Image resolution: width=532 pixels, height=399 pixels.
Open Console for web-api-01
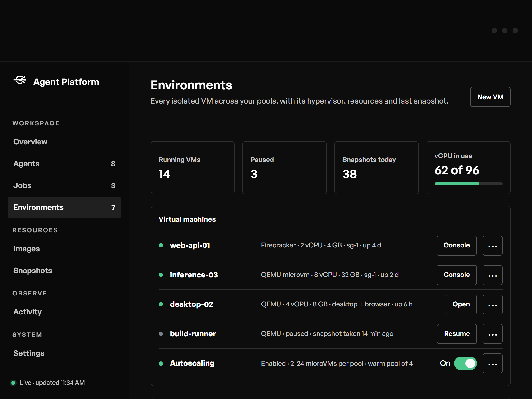[x=456, y=246]
